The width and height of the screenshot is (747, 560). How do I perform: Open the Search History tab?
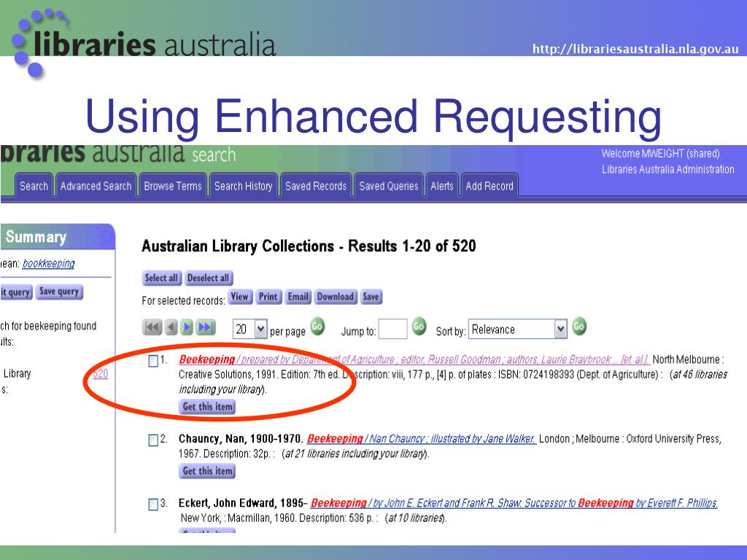[x=243, y=186]
